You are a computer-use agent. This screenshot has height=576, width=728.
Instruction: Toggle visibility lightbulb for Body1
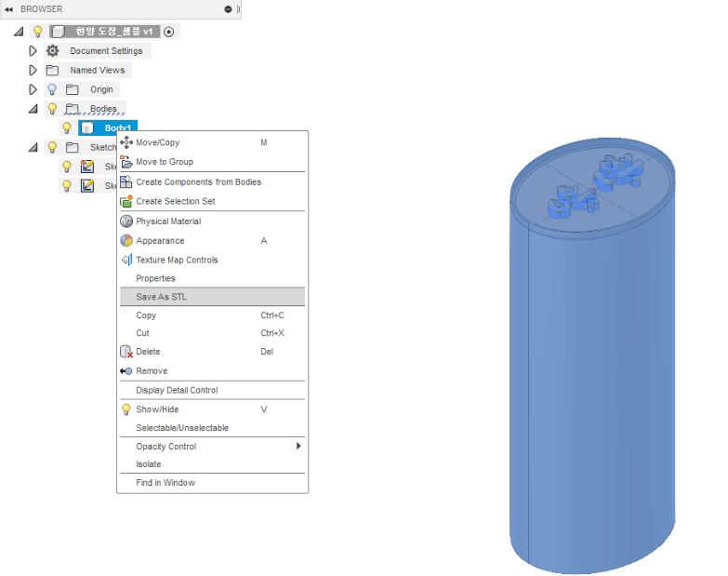tap(67, 127)
